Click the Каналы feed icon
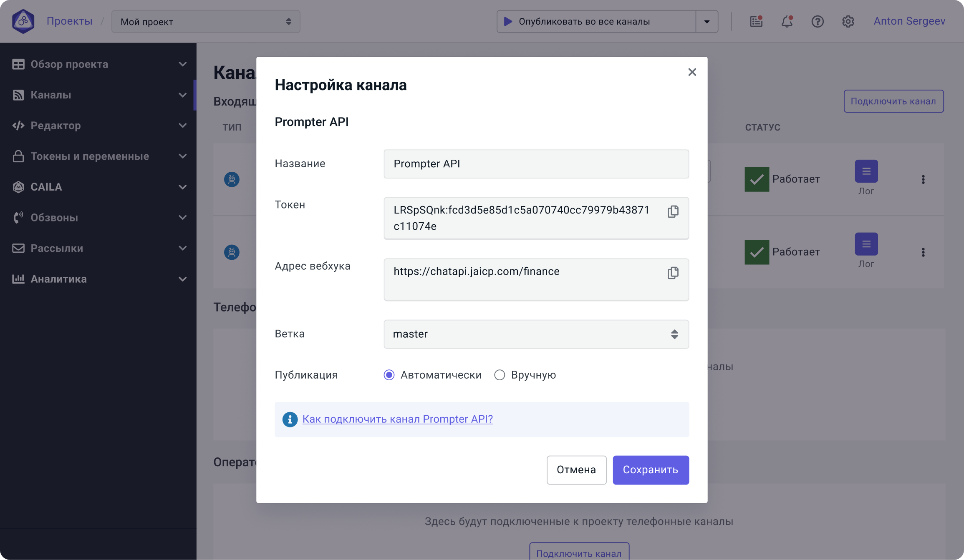Screen dimensions: 964x560 point(18,95)
